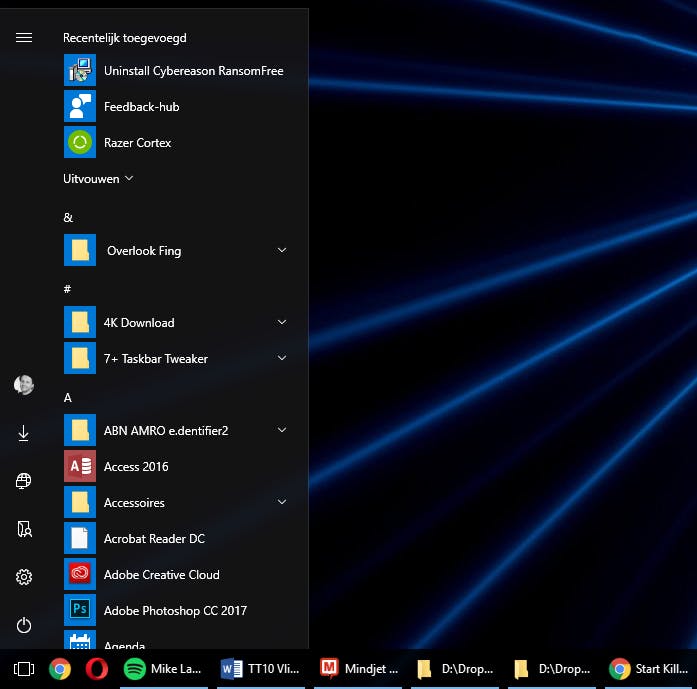Viewport: 697px width, 689px height.
Task: Open Spotify from the taskbar
Action: coord(134,669)
